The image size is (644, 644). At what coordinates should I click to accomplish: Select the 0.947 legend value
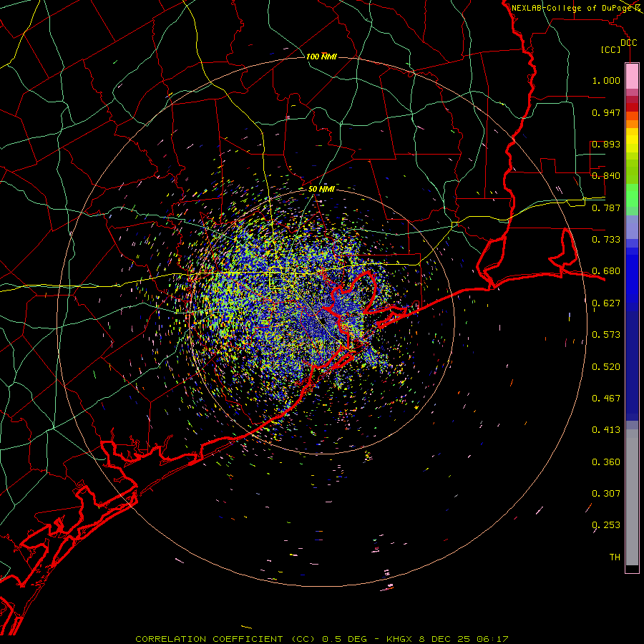(606, 112)
